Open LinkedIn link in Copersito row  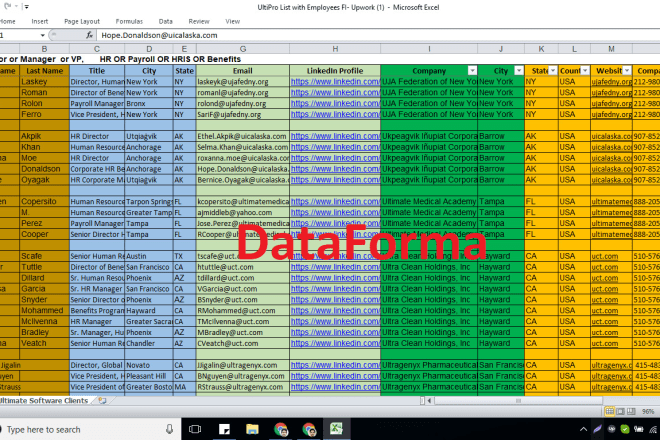(x=335, y=202)
